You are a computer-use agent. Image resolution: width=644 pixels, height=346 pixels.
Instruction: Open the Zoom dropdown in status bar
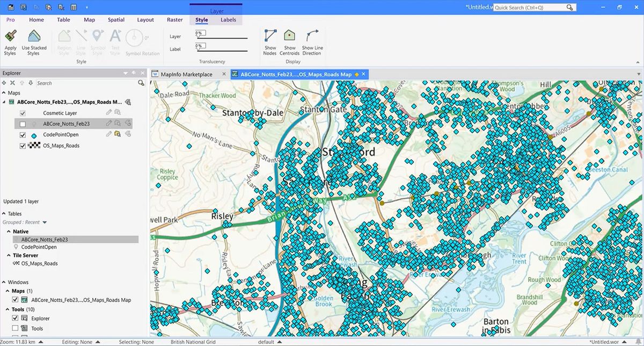(40, 341)
